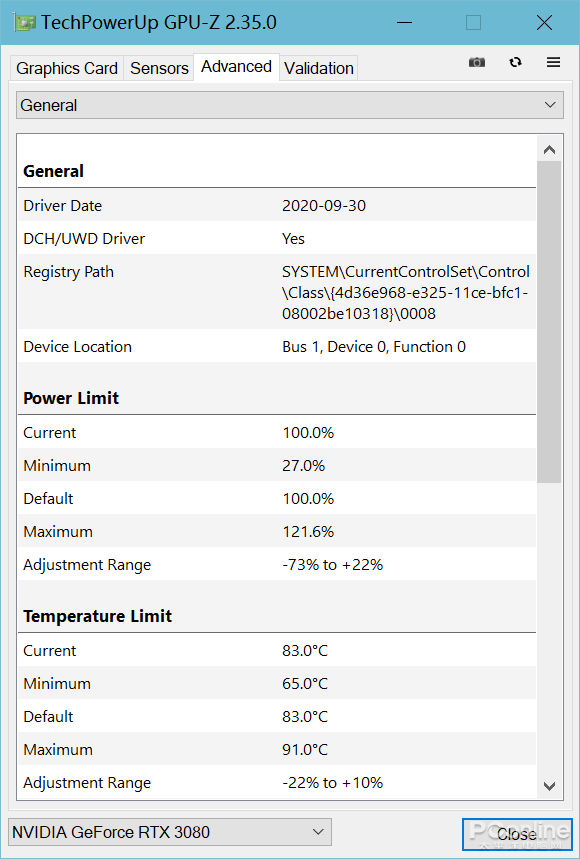The image size is (580, 859).
Task: Select the Temperature Maximum value 91.0°C
Action: [x=305, y=749]
